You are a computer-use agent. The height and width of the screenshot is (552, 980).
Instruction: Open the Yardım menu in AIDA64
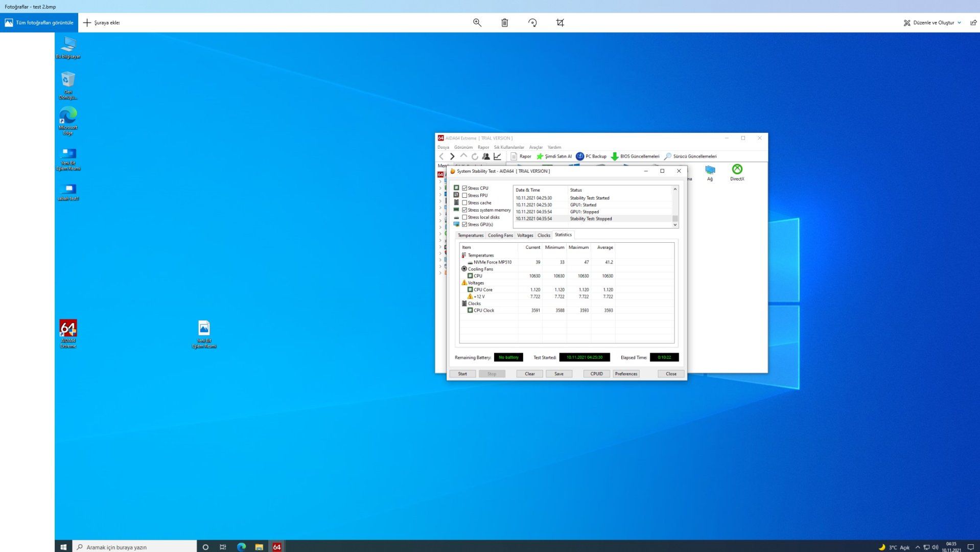(554, 147)
